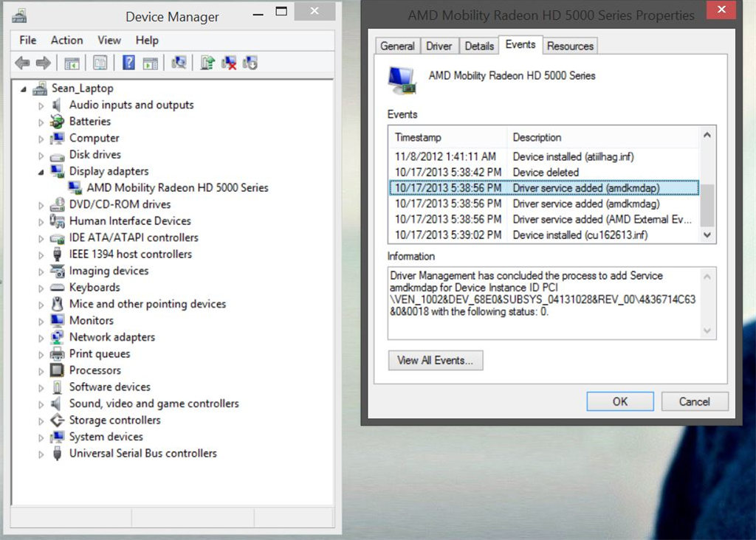Viewport: 756px width, 540px height.
Task: Click the Audio inputs and outputs speaker icon
Action: [x=57, y=105]
